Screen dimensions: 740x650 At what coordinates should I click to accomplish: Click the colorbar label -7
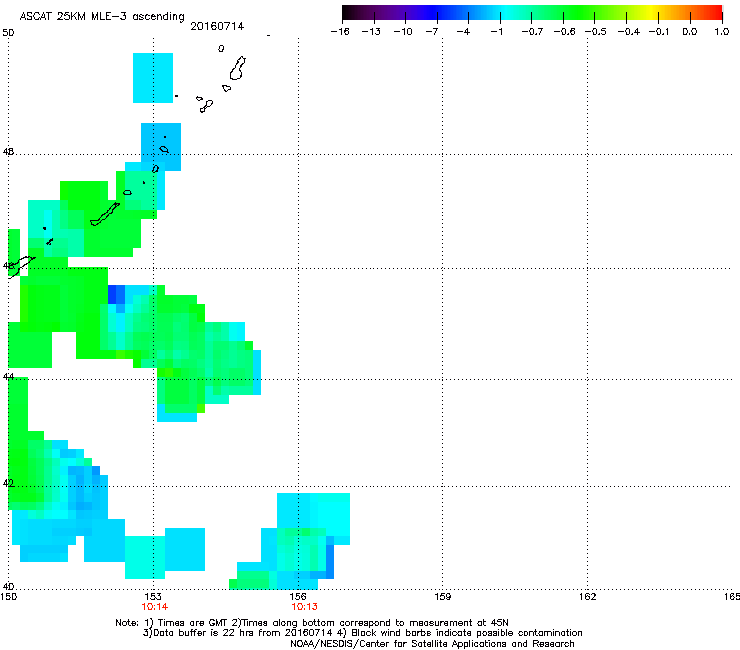click(x=432, y=32)
